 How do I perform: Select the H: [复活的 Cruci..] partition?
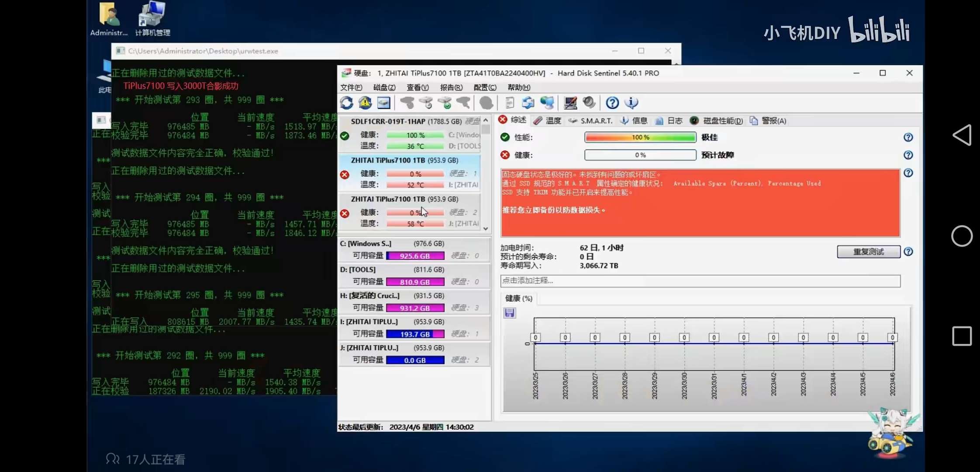[414, 302]
